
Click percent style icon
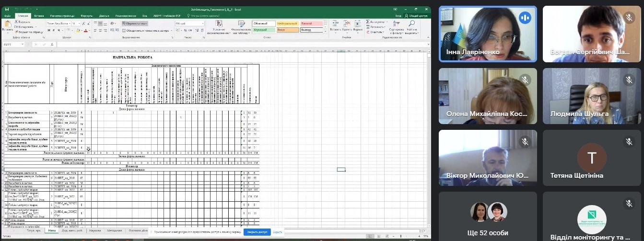tap(185, 30)
